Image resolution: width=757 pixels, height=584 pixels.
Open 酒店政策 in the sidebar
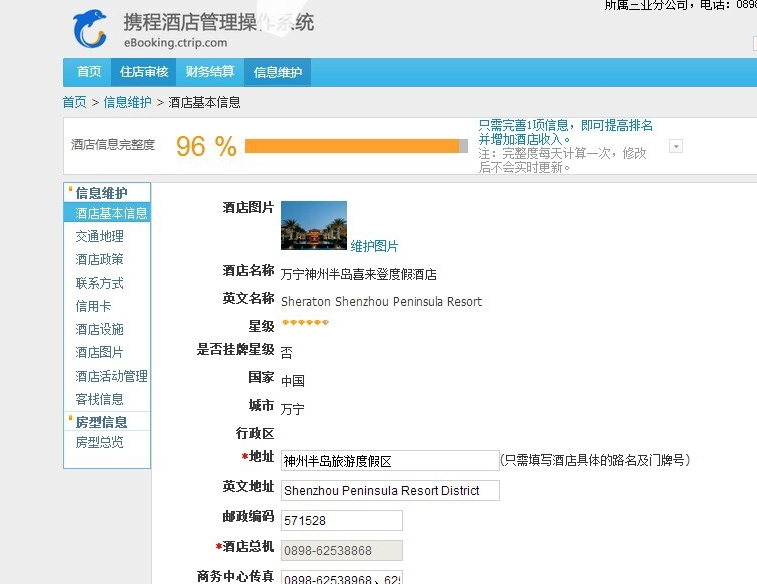pyautogui.click(x=99, y=259)
